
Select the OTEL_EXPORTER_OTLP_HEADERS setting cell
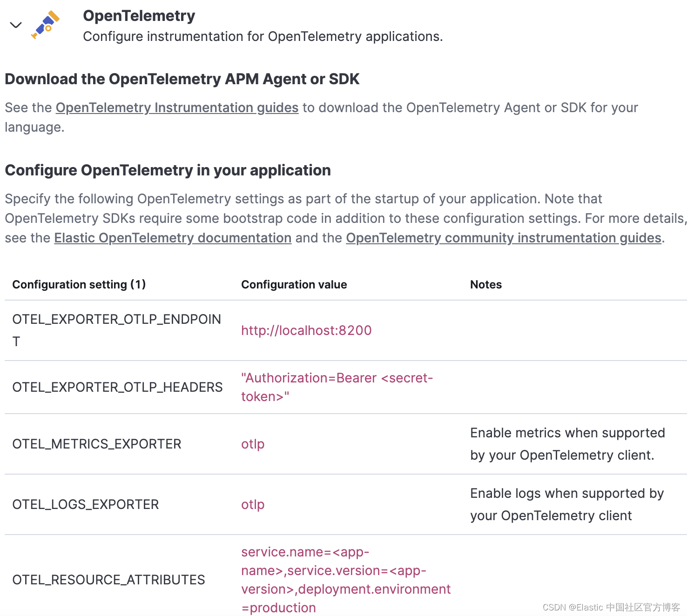117,387
